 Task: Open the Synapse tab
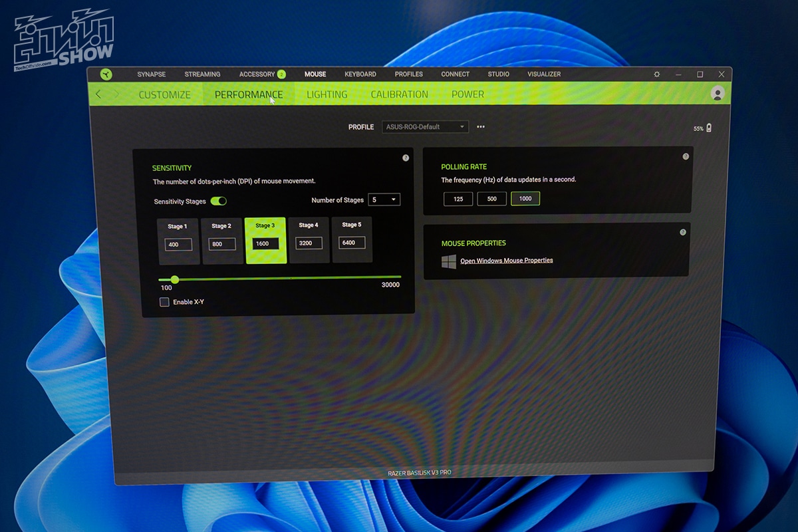[x=152, y=74]
